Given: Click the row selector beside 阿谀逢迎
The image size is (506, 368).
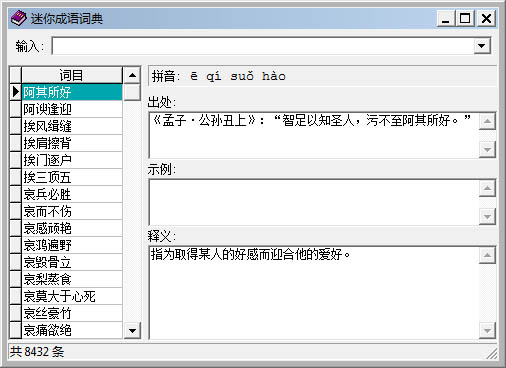Looking at the screenshot, I should pyautogui.click(x=15, y=109).
